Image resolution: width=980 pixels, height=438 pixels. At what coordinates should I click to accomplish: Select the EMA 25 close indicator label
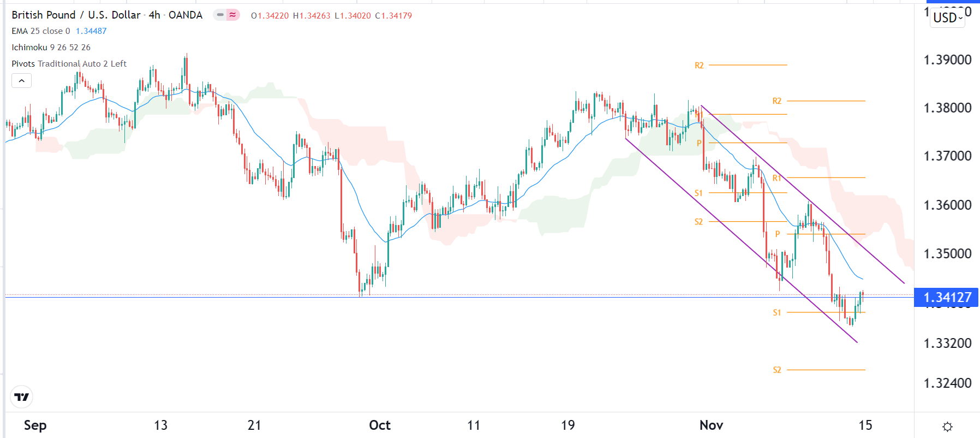pos(41,31)
